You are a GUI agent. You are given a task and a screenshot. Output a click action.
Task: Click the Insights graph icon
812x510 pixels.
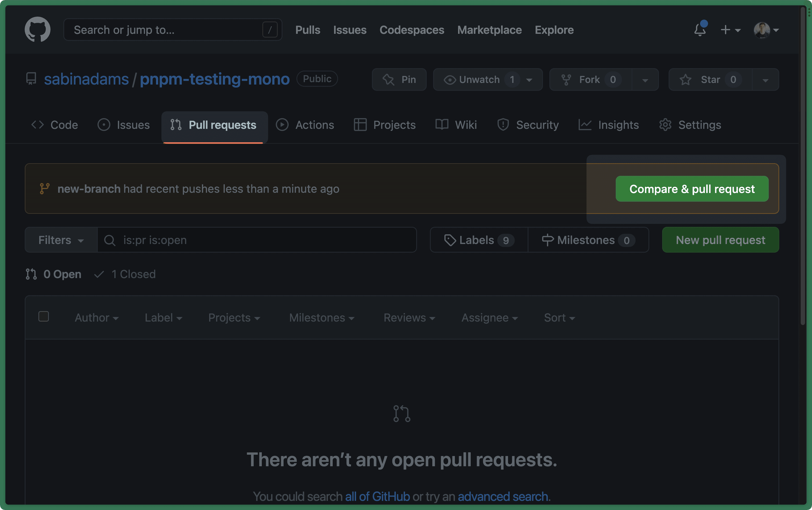[585, 125]
